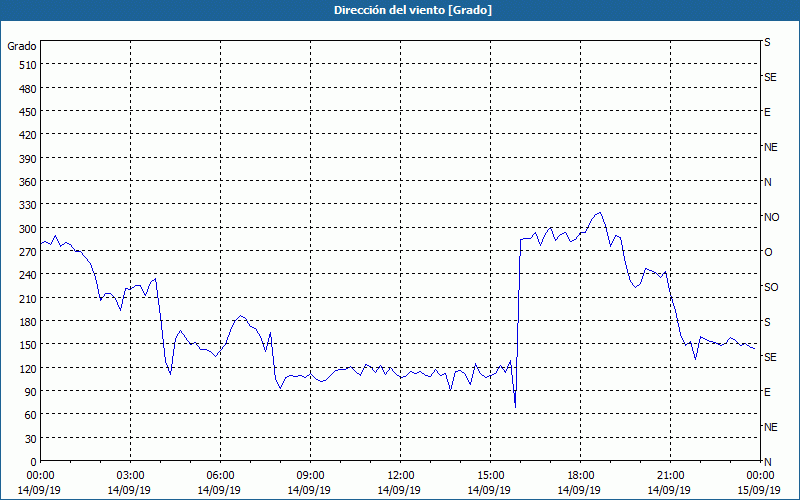800x500 pixels.
Task: Click the "N" compass label at 0 level
Action: tap(767, 462)
